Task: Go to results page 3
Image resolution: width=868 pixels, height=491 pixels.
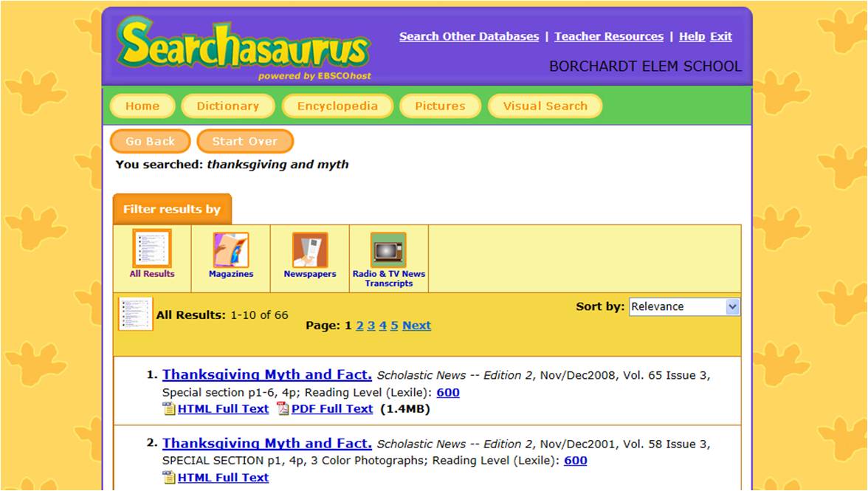Action: [371, 326]
